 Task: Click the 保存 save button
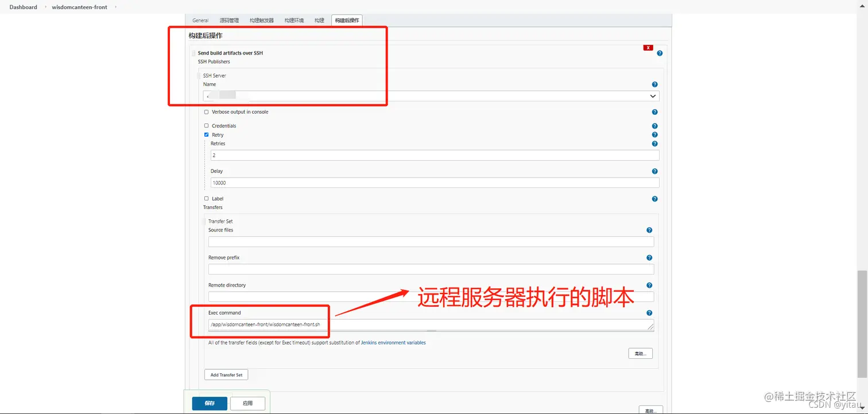click(x=210, y=403)
